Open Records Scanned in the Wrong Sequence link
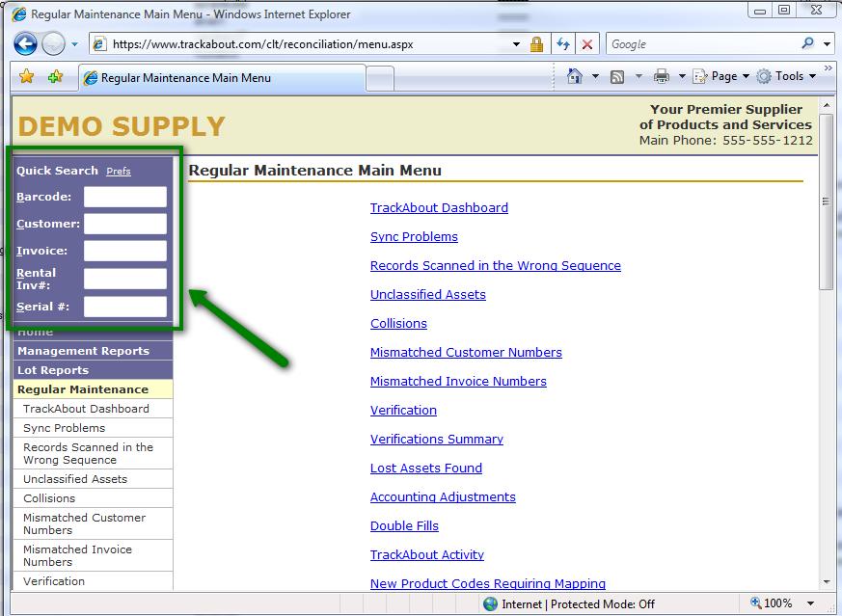Image resolution: width=842 pixels, height=616 pixels. coord(495,266)
